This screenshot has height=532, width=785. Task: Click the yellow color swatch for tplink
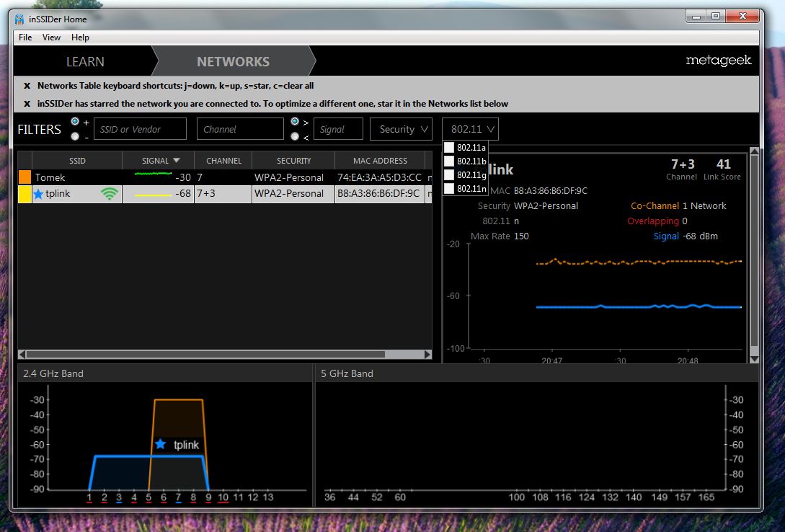[x=25, y=194]
